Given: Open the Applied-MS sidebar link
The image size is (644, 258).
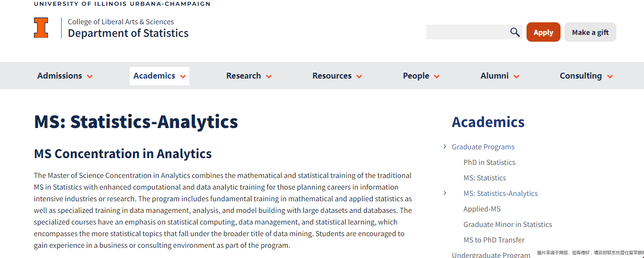Looking at the screenshot, I should (x=482, y=209).
